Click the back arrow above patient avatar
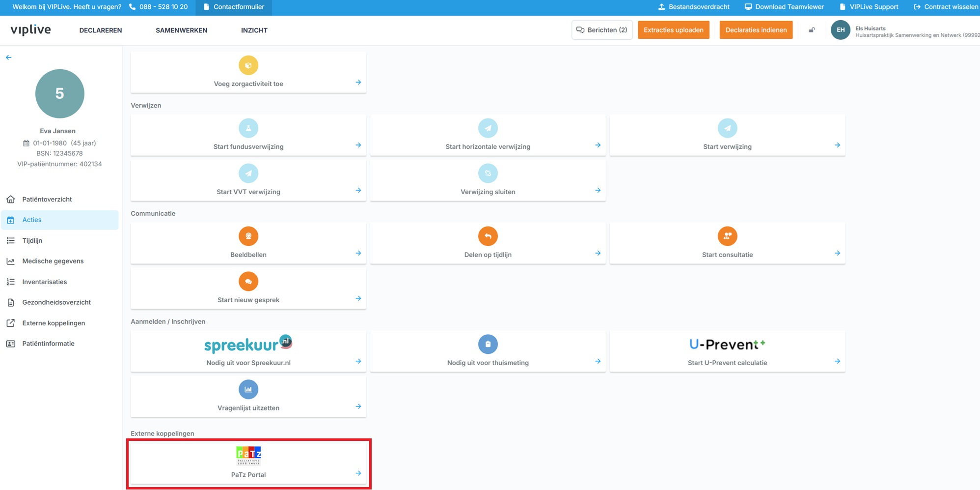The width and height of the screenshot is (980, 490). 9,58
